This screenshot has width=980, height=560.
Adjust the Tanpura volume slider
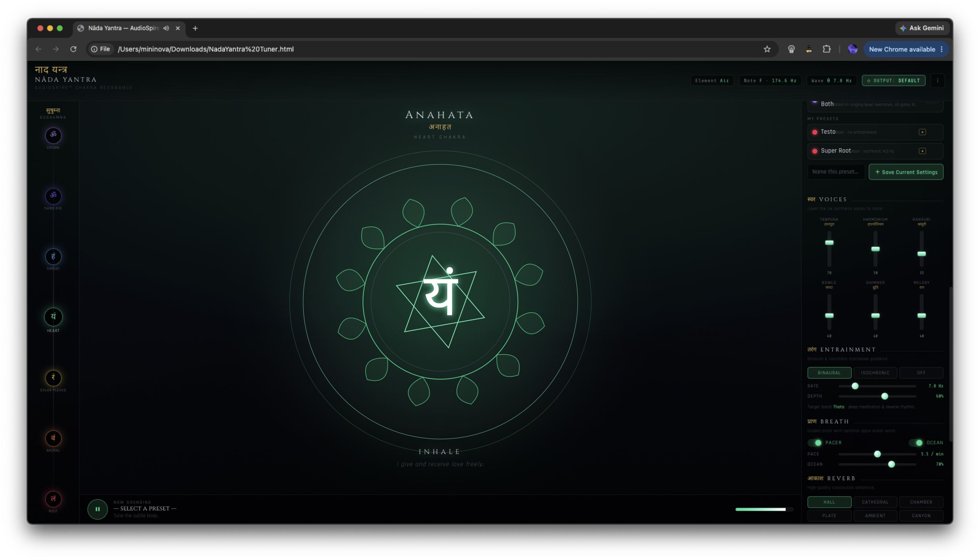point(829,249)
